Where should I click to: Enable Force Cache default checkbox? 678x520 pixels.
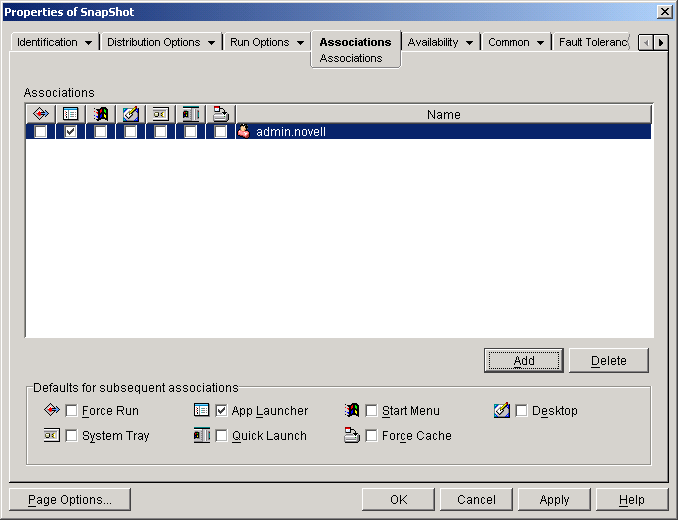point(371,435)
